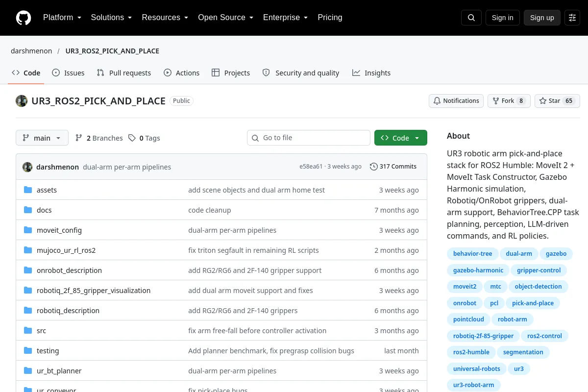
Task: Open the GitHub homepage logo
Action: point(24,18)
